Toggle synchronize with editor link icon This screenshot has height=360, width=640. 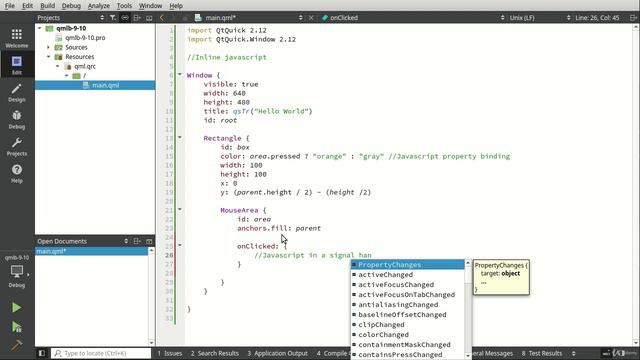(125, 18)
